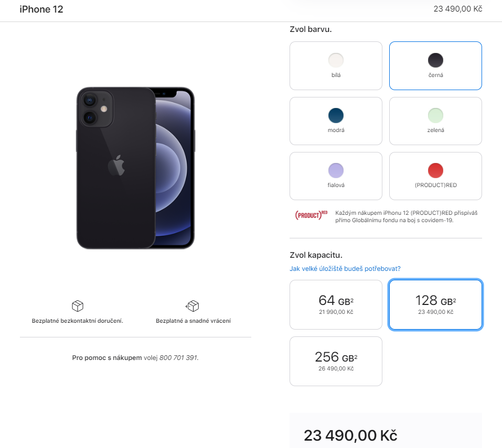
Task: Click the Bezplatné bezkontaktní doručení text
Action: click(78, 321)
